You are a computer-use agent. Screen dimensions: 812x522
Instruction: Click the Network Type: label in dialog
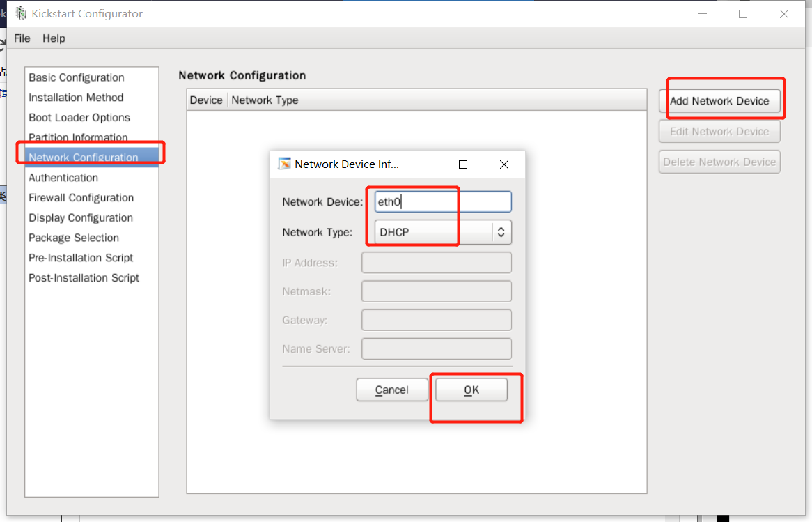click(x=318, y=232)
